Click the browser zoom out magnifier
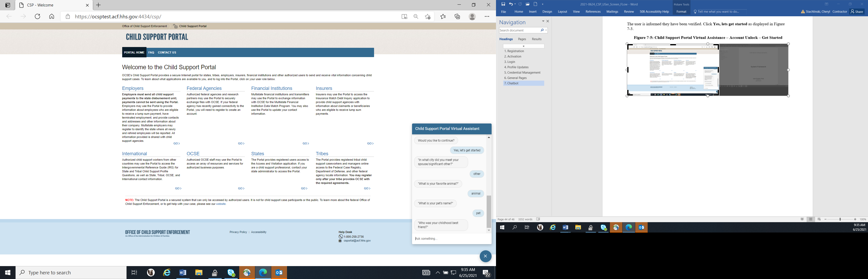The height and width of the screenshot is (279, 868). (x=416, y=17)
